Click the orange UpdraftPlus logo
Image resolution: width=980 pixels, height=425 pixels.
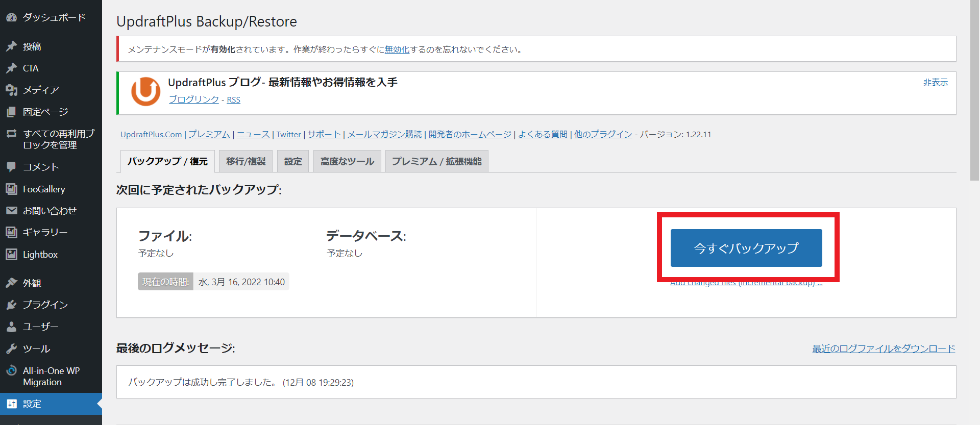pyautogui.click(x=146, y=91)
